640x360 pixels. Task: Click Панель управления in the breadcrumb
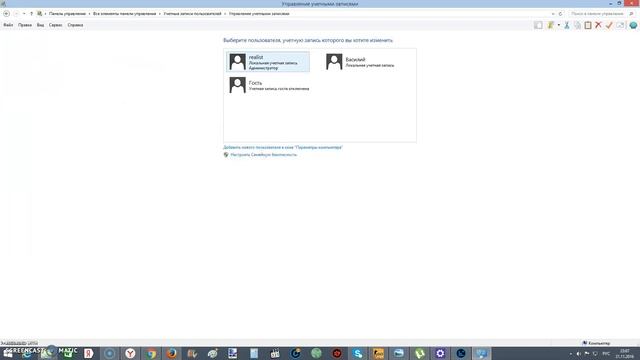67,13
